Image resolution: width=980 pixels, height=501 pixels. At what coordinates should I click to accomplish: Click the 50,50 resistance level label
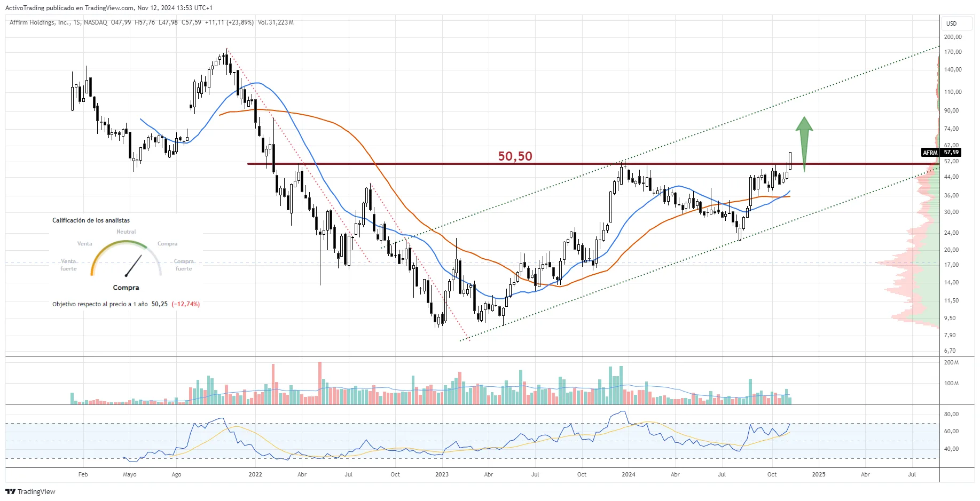click(515, 156)
